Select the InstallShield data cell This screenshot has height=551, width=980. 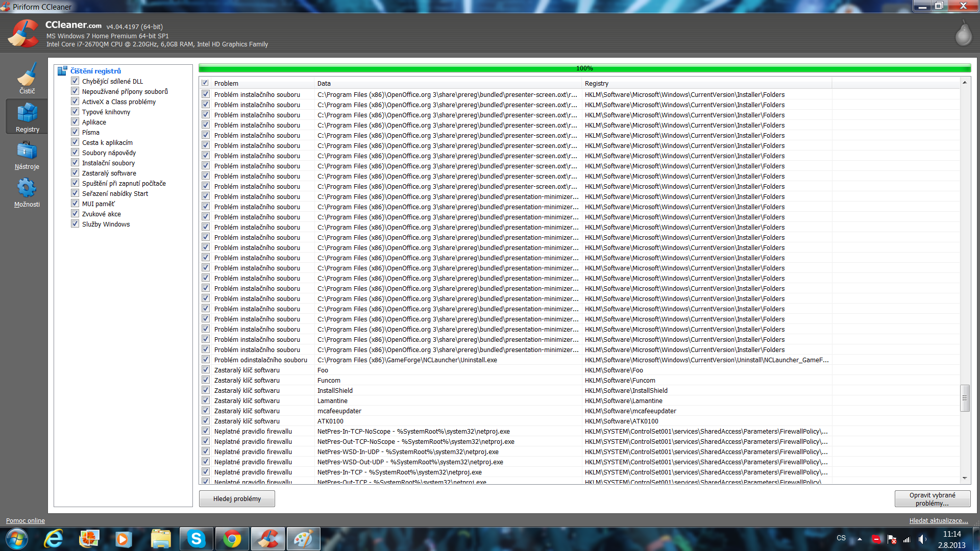coord(335,390)
